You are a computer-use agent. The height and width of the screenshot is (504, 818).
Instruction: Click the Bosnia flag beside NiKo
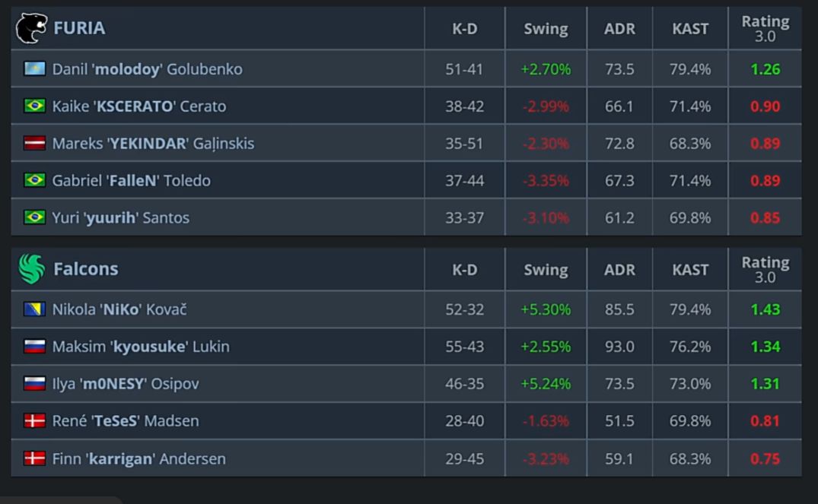point(34,309)
